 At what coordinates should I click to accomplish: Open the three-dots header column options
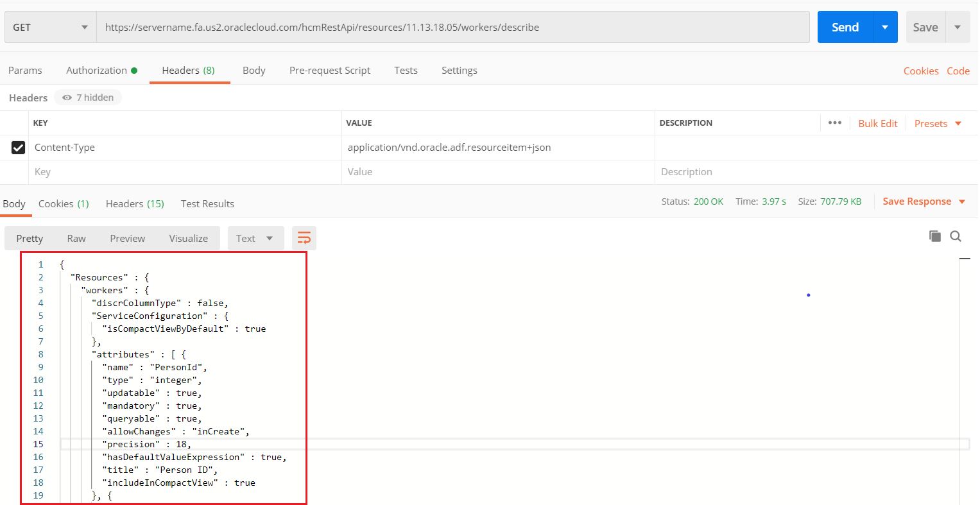834,123
